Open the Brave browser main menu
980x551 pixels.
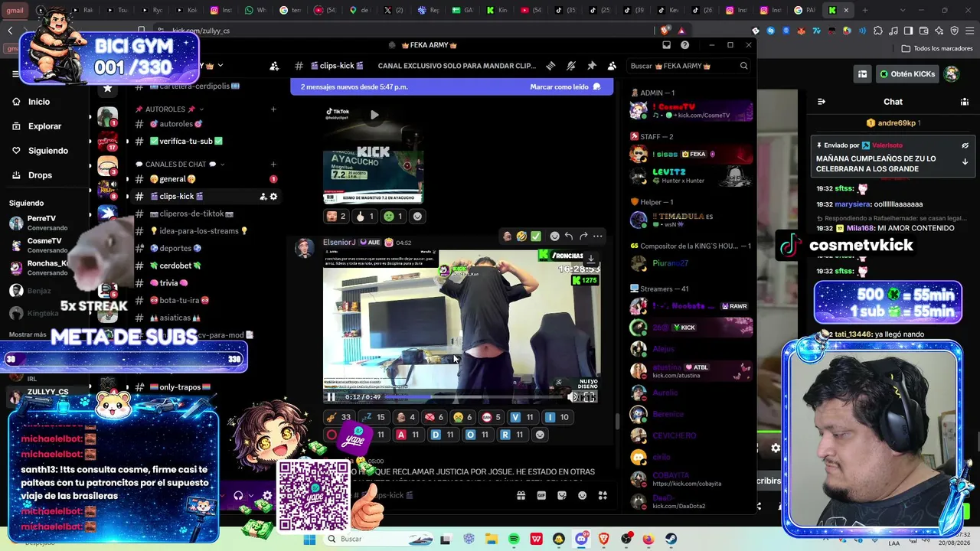pyautogui.click(x=969, y=31)
